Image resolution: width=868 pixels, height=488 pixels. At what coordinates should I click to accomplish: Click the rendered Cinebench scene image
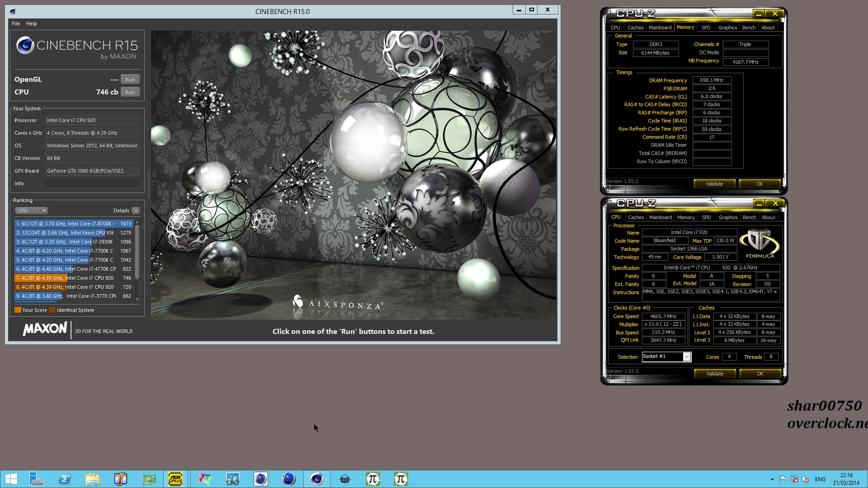click(x=354, y=175)
